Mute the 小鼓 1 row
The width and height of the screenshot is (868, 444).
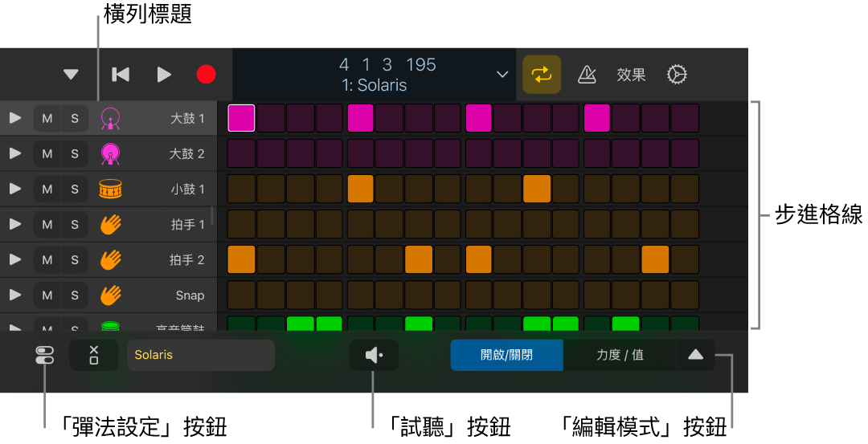point(47,189)
